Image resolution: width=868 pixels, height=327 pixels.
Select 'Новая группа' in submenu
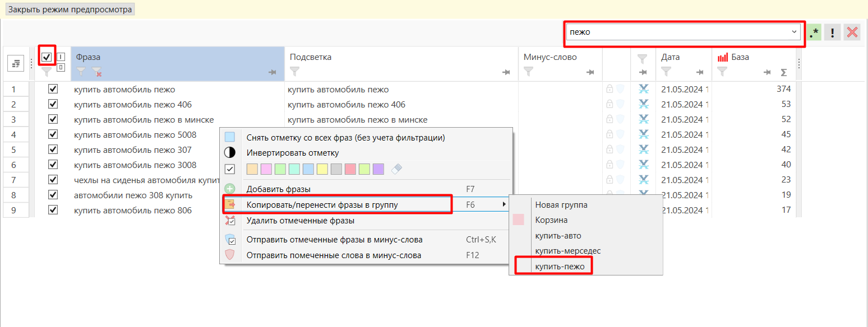tap(585, 205)
